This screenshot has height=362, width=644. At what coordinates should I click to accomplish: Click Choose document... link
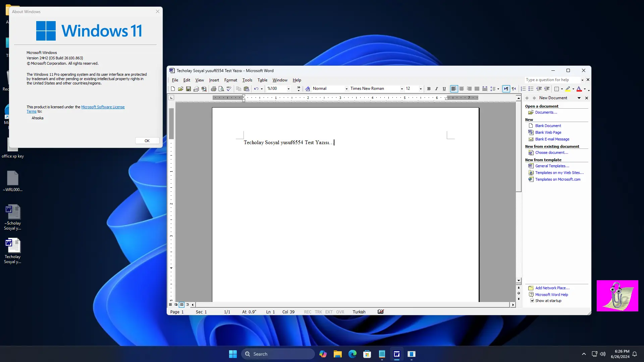pos(551,153)
